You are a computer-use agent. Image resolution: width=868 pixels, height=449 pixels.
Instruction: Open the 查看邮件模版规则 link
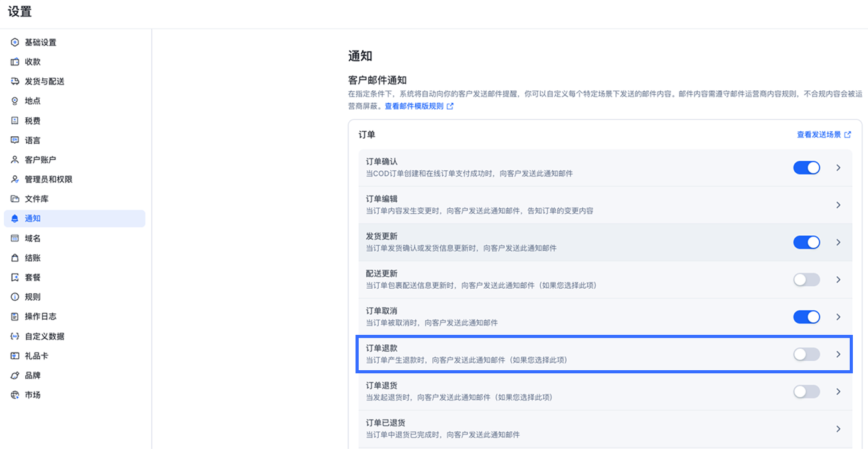coord(414,107)
